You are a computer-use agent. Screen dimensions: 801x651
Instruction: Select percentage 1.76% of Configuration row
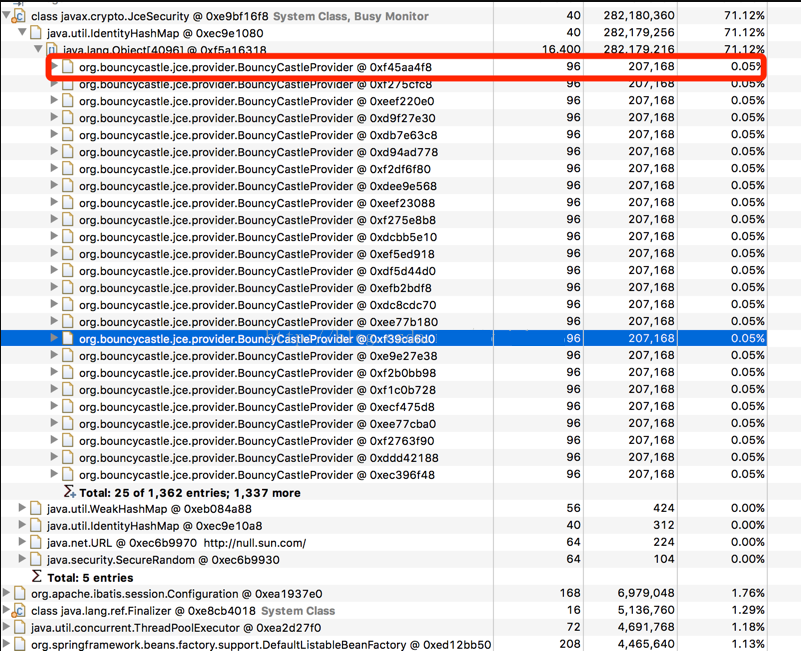(747, 593)
